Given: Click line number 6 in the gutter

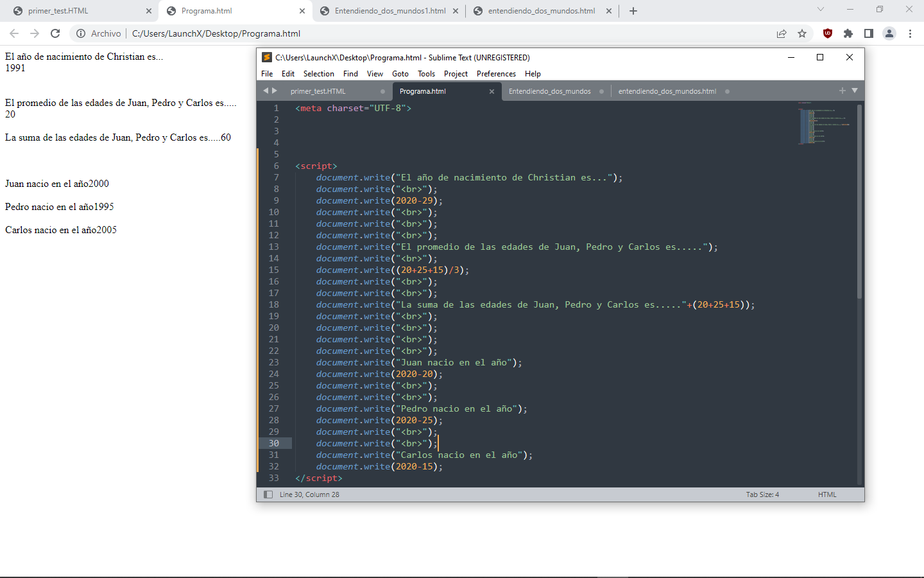Looking at the screenshot, I should point(276,166).
